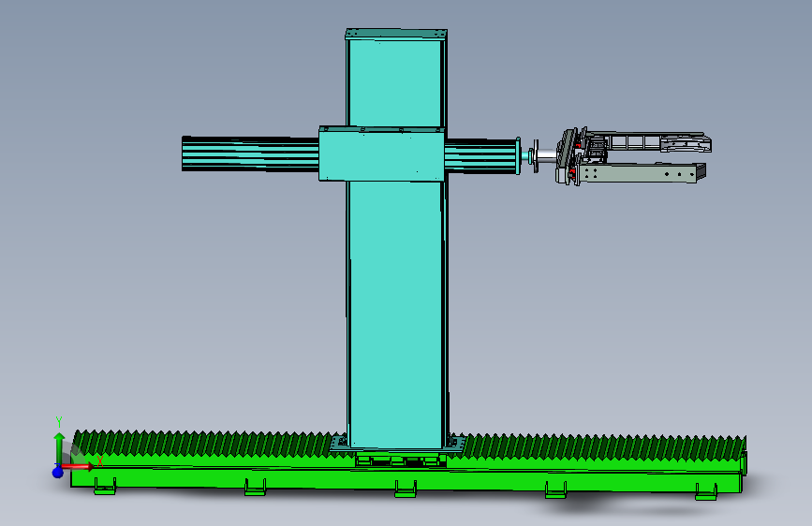Select the round flange at the arm's end
Viewport: 812px width, 526px height.
[535, 154]
